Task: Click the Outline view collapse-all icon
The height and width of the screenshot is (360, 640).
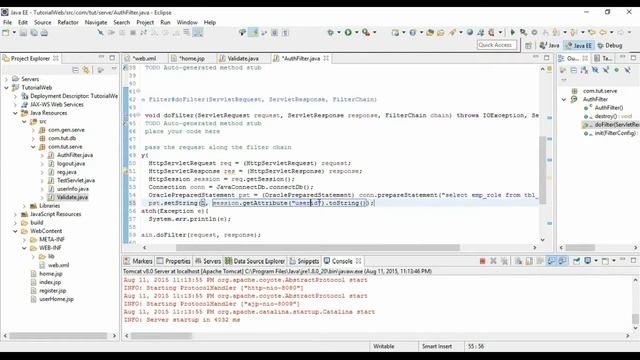Action: (x=573, y=70)
